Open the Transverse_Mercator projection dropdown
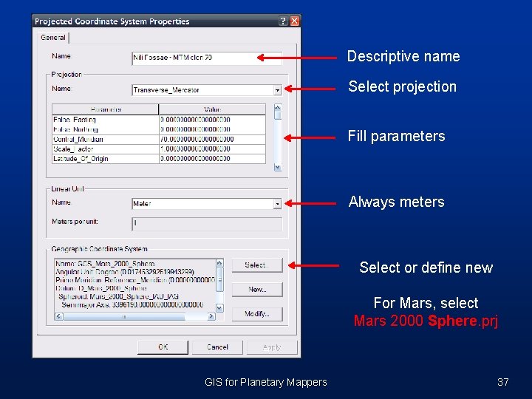The height and width of the screenshot is (399, 532). (x=278, y=90)
